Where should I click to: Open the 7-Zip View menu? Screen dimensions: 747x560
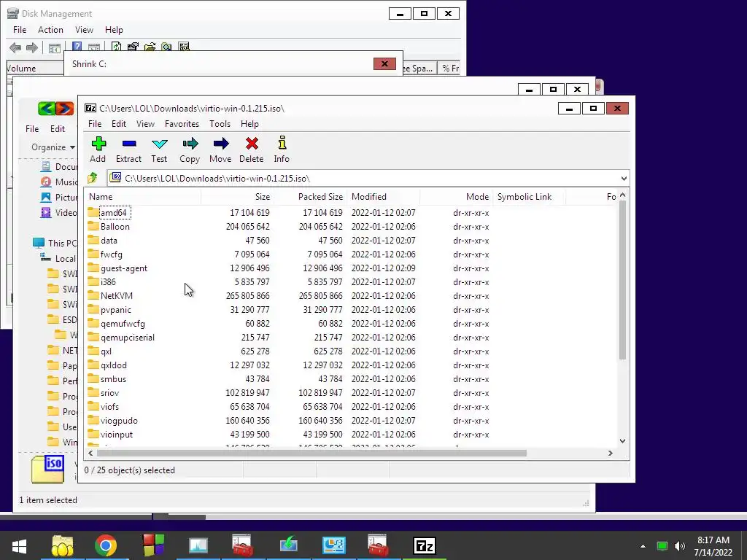145,124
